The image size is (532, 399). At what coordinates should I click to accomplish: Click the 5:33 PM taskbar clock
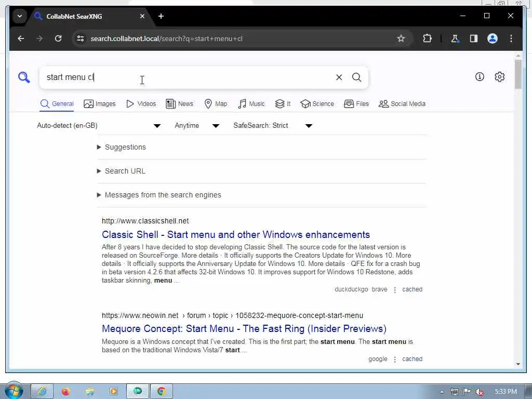[506, 392]
